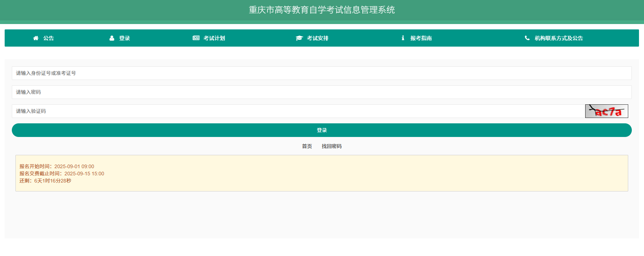Click the info icon beside 报考指南
The image size is (644, 256).
click(403, 38)
